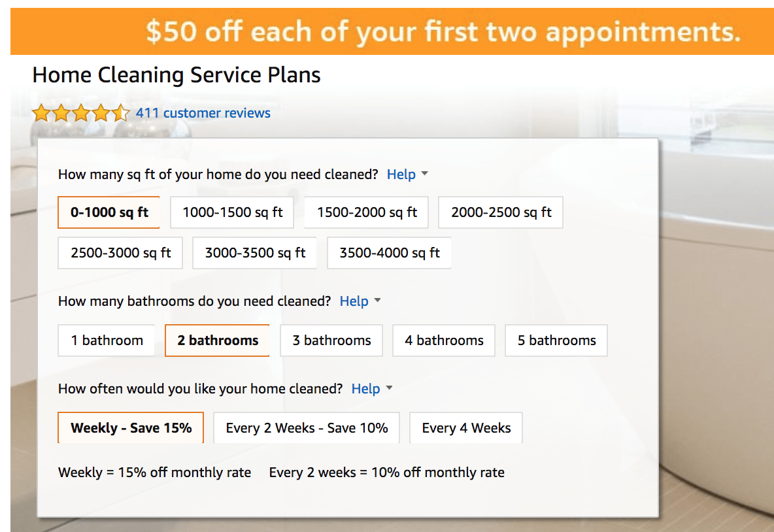774x532 pixels.
Task: Select the 1 bathroom option
Action: [x=106, y=341]
